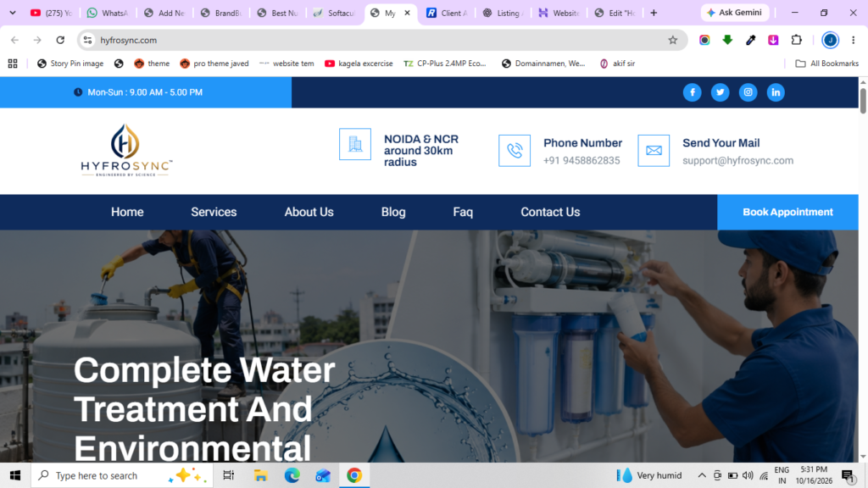868x488 pixels.
Task: Click the +91 9458862835 phone number
Action: tap(581, 160)
